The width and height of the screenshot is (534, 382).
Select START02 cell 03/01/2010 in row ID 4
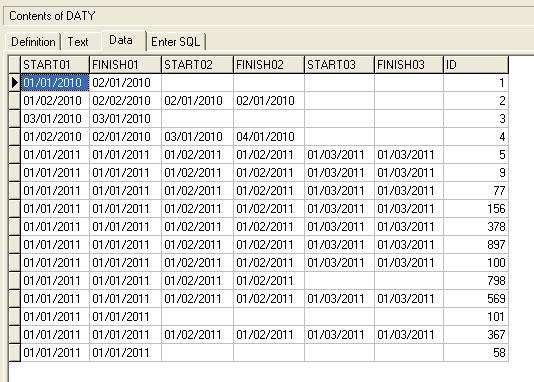198,137
